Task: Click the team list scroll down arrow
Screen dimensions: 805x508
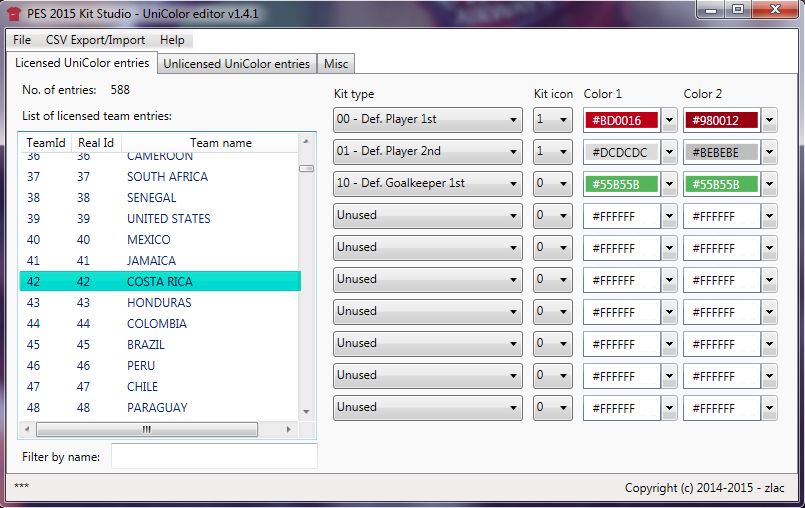Action: (307, 410)
